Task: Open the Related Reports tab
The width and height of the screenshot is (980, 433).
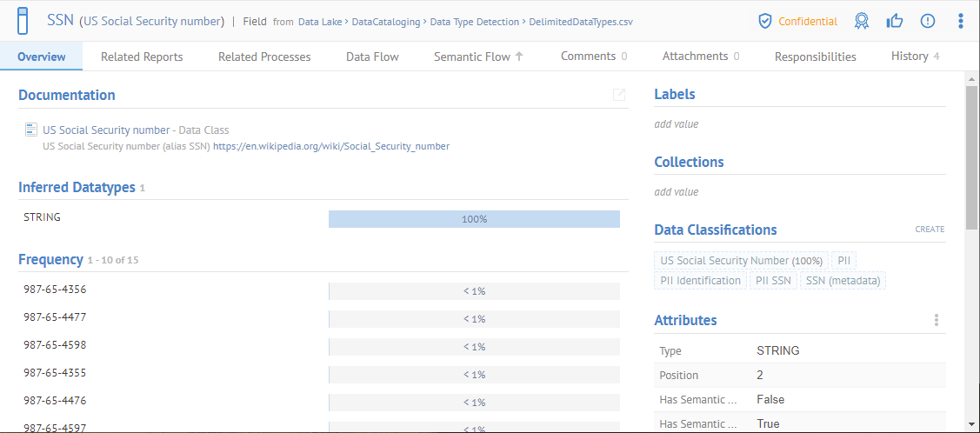Action: (142, 57)
